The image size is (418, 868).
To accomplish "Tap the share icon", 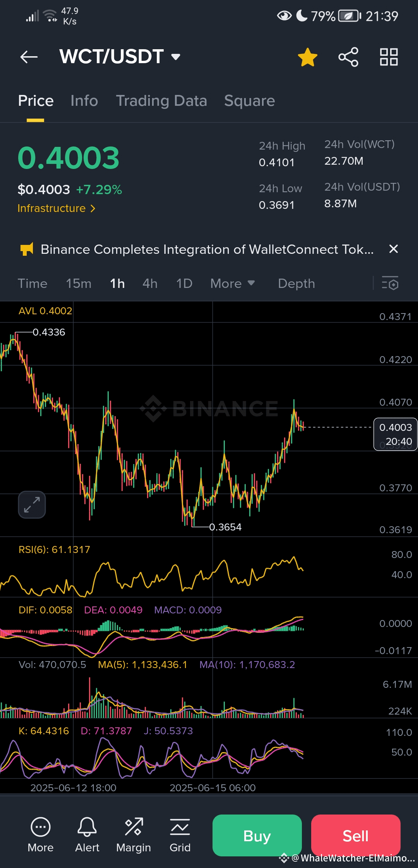I will [x=348, y=57].
